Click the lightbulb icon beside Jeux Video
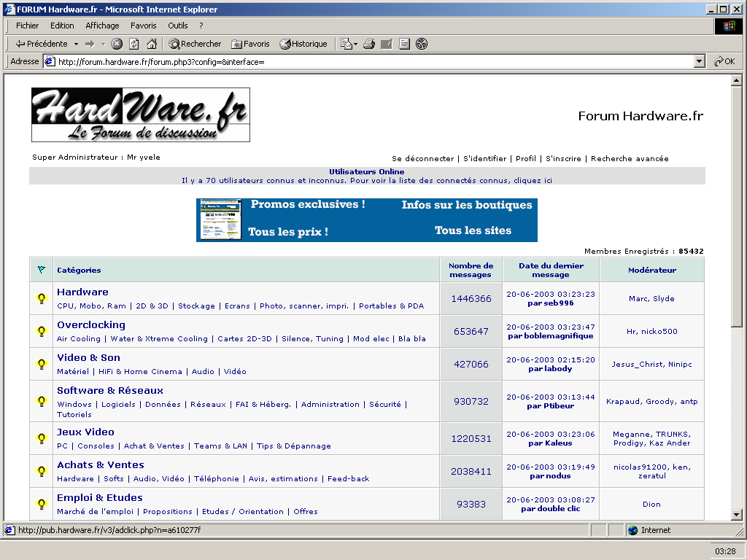This screenshot has width=747, height=560. pos(42,438)
